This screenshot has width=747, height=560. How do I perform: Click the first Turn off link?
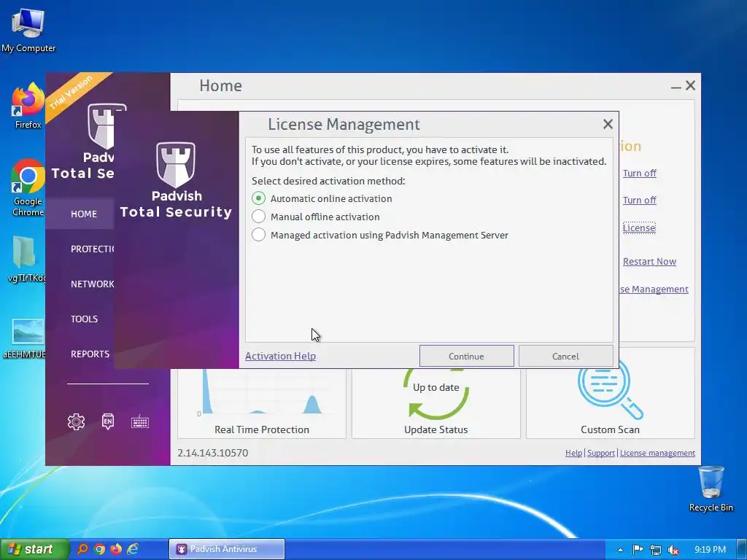(639, 173)
